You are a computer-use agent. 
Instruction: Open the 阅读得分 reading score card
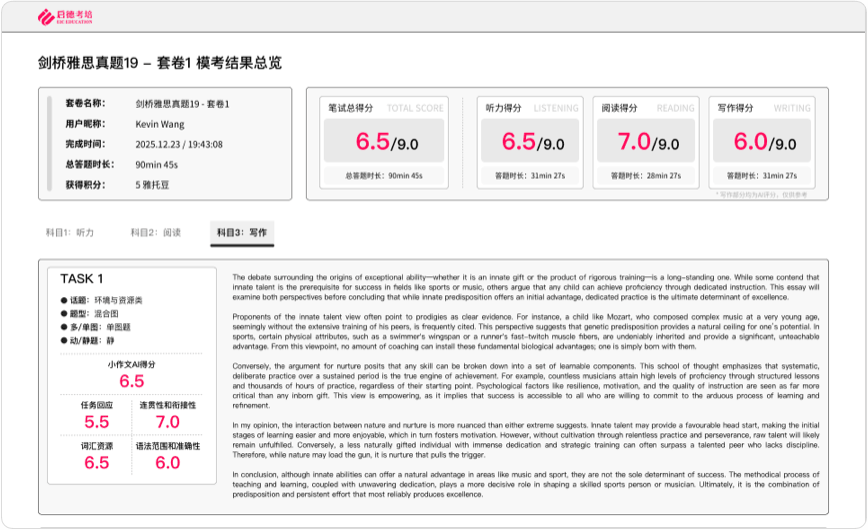[x=646, y=143]
